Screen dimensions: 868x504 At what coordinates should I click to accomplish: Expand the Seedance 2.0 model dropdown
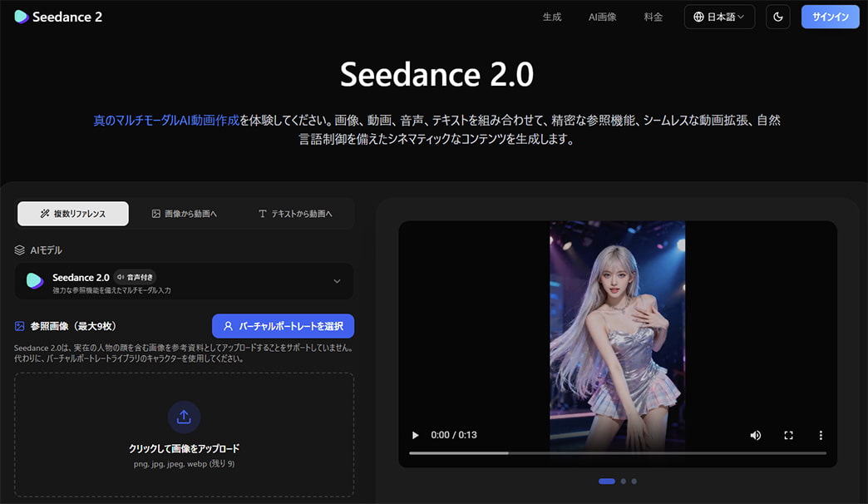point(337,281)
